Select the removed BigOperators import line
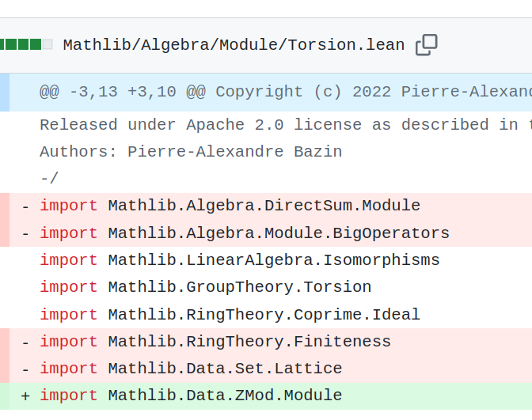This screenshot has width=532, height=420. pyautogui.click(x=271, y=233)
